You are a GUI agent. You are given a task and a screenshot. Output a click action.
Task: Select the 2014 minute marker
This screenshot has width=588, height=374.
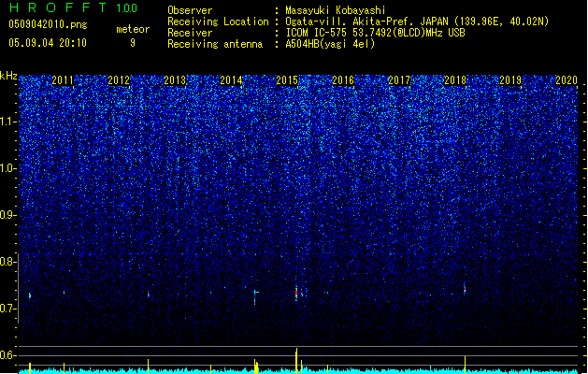pos(231,80)
